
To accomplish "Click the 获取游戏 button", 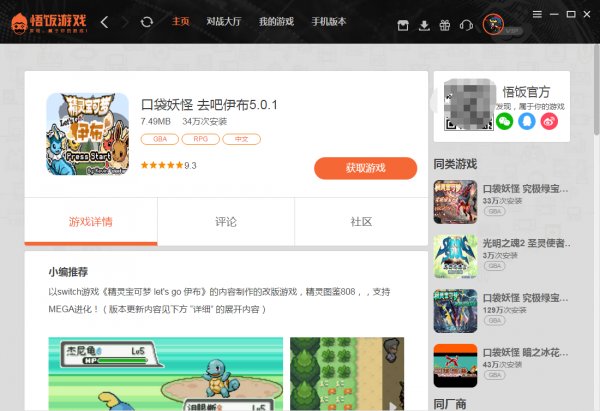I will (365, 168).
